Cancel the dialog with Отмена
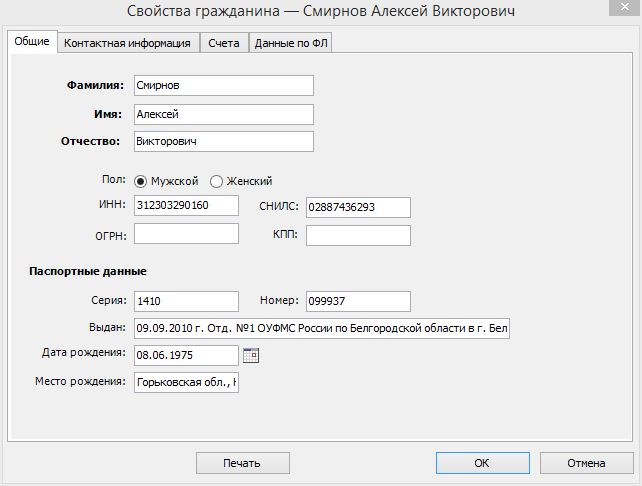The width and height of the screenshot is (642, 486). tap(586, 463)
